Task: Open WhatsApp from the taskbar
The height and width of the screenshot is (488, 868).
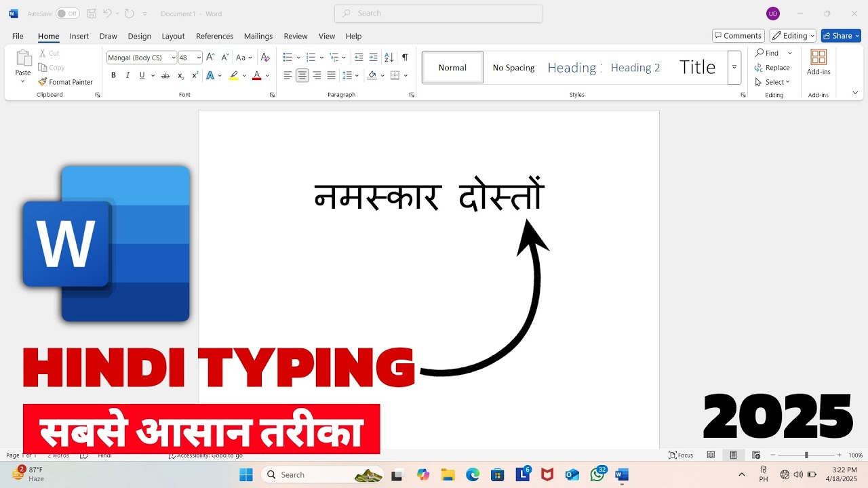Action: tap(597, 474)
